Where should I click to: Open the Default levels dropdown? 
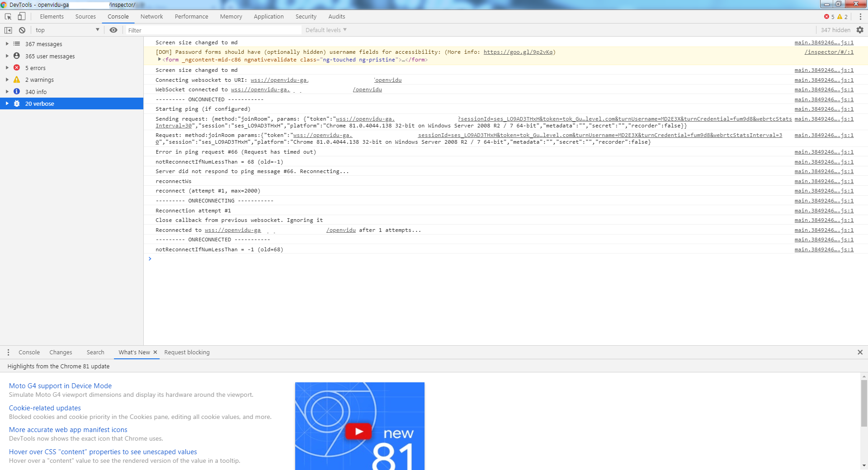coord(326,30)
